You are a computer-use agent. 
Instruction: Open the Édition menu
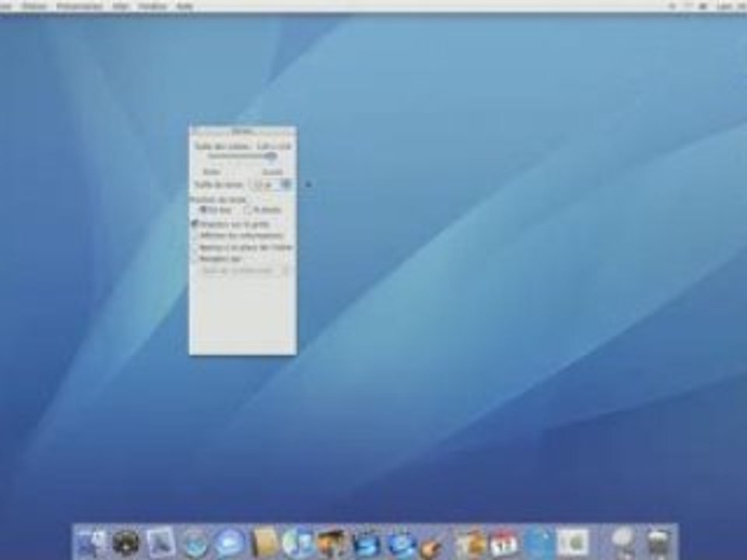click(33, 6)
